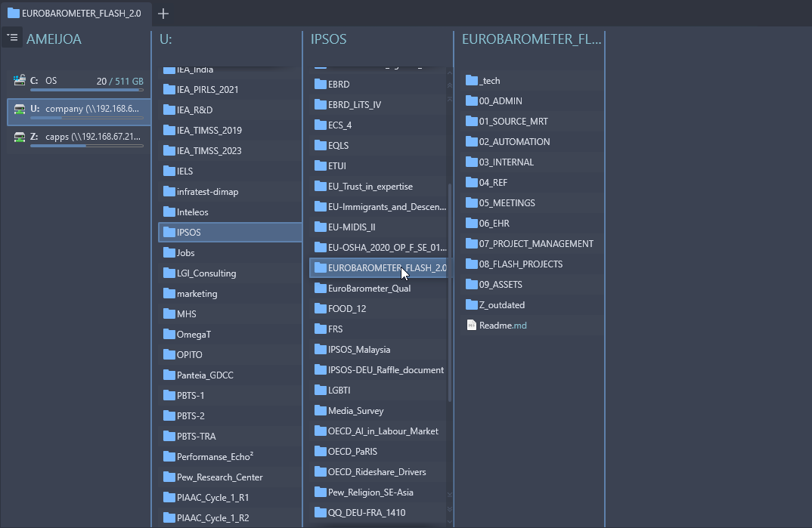Click the 05_MEETINGS folder icon
This screenshot has height=528, width=812.
pos(471,202)
